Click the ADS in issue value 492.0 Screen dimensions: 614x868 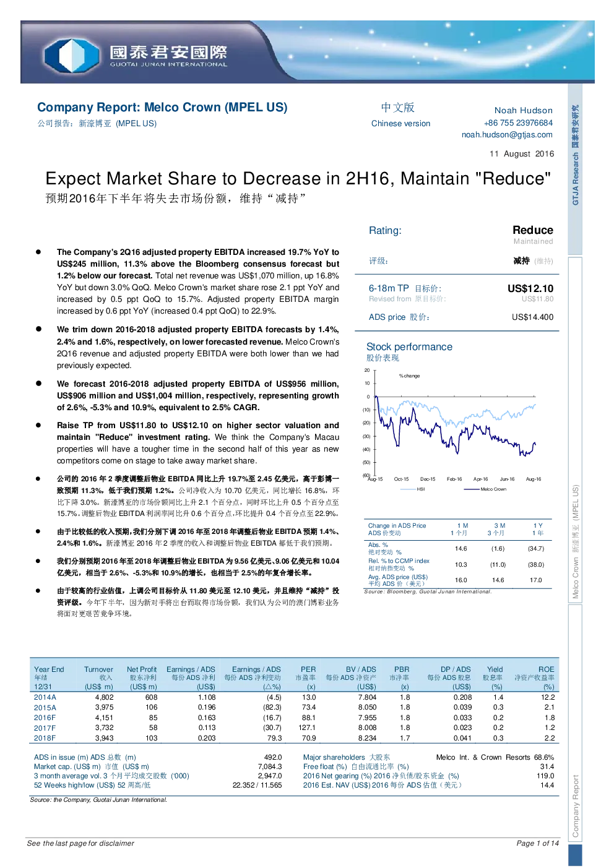pos(273,757)
